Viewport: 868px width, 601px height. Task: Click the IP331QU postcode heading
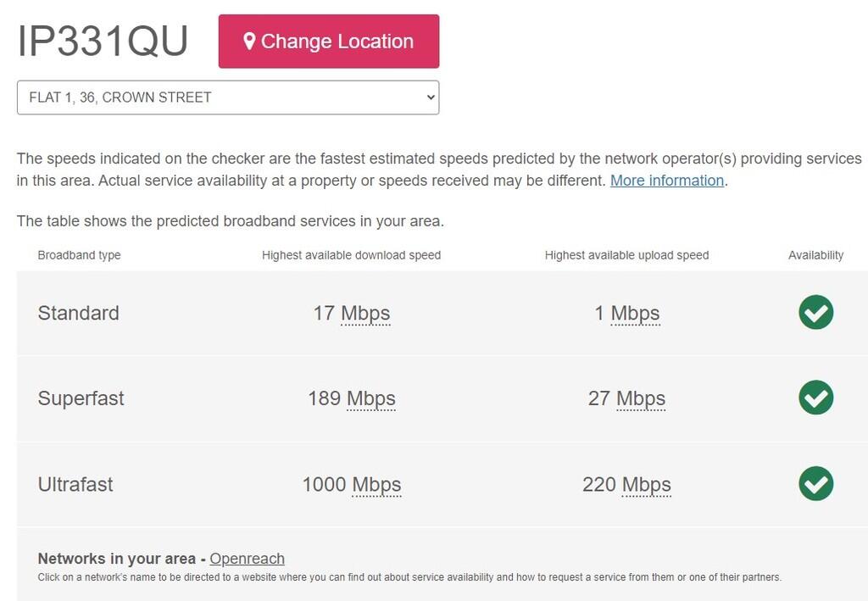(102, 41)
